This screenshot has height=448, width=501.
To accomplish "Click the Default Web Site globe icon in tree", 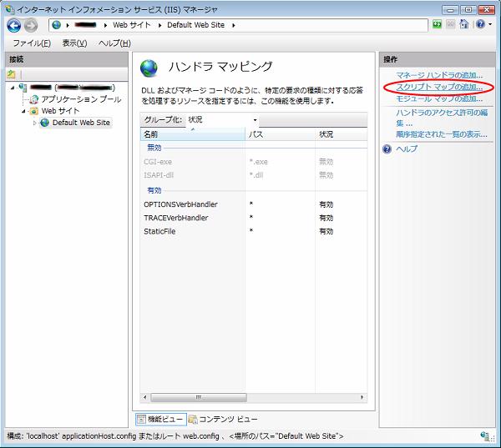I will click(x=45, y=123).
